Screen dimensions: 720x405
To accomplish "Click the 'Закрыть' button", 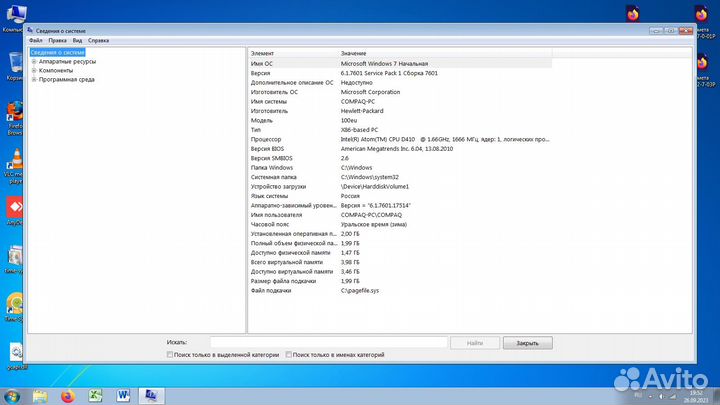I will click(527, 342).
